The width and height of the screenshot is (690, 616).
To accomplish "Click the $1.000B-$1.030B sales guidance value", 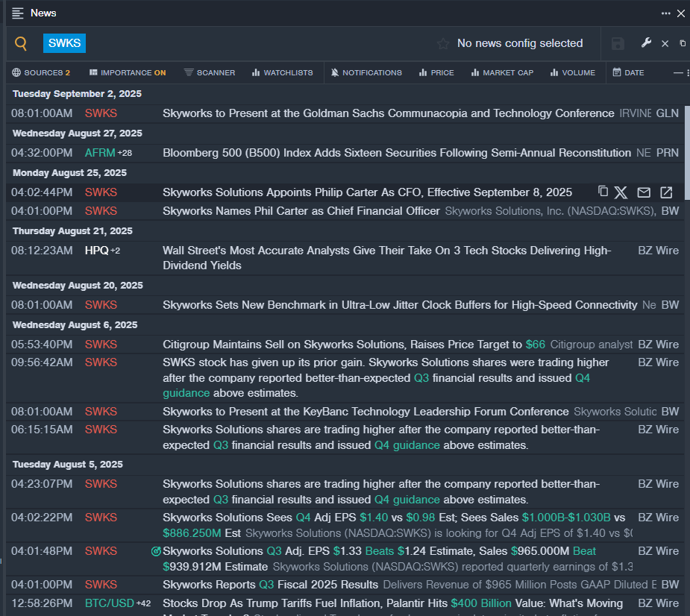I will click(566, 518).
